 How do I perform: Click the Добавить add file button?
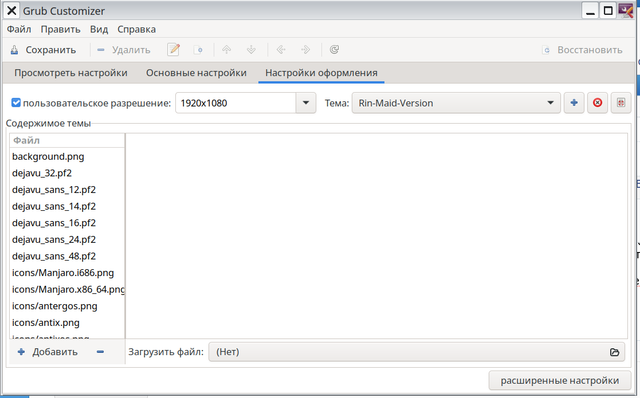pyautogui.click(x=48, y=352)
